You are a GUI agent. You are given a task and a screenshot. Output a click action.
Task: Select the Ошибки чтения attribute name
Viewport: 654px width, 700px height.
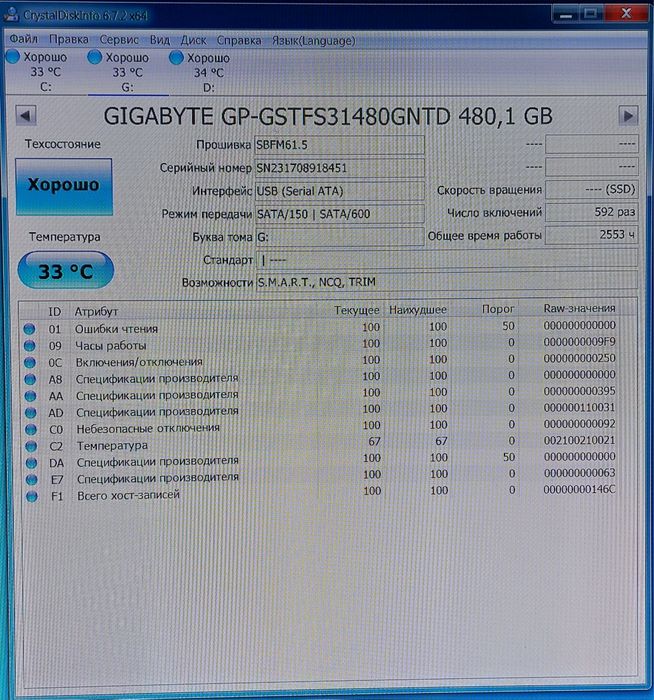[116, 329]
